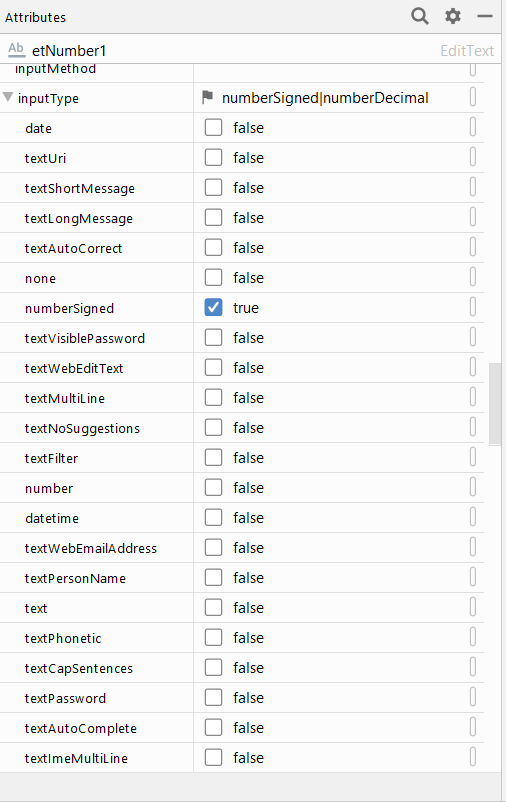Open the Attributes panel gear settings
The image size is (506, 802).
(453, 16)
